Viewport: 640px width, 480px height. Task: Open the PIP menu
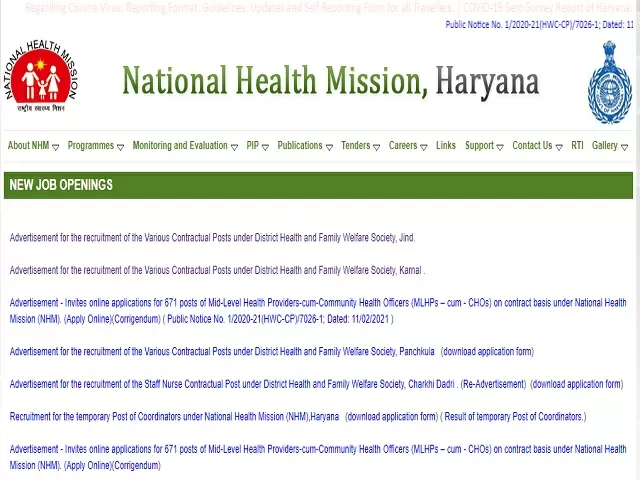point(253,146)
